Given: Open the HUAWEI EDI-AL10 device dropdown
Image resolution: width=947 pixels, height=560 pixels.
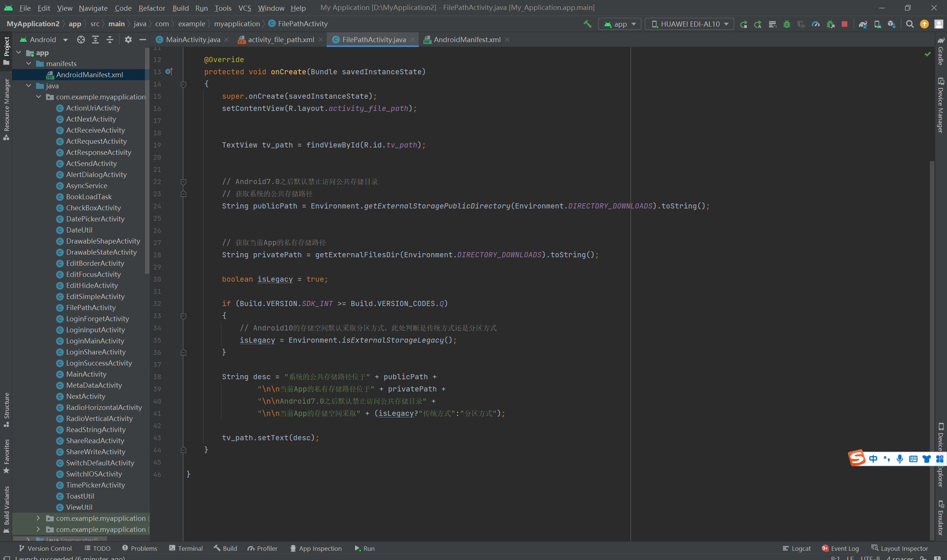Looking at the screenshot, I should (x=690, y=24).
